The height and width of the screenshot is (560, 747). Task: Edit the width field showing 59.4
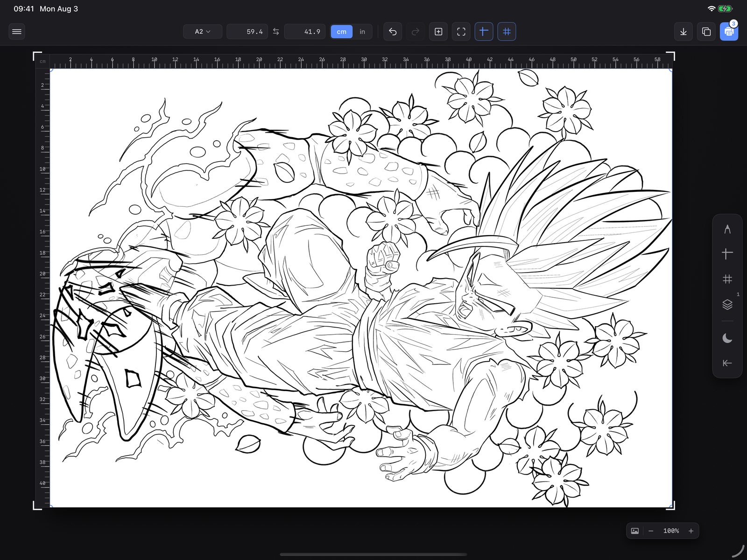[247, 32]
